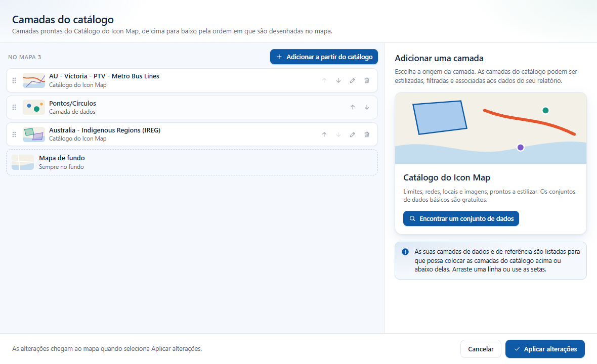The width and height of the screenshot is (597, 364).
Task: Delete the Metro Bus Lines layer
Action: [367, 80]
